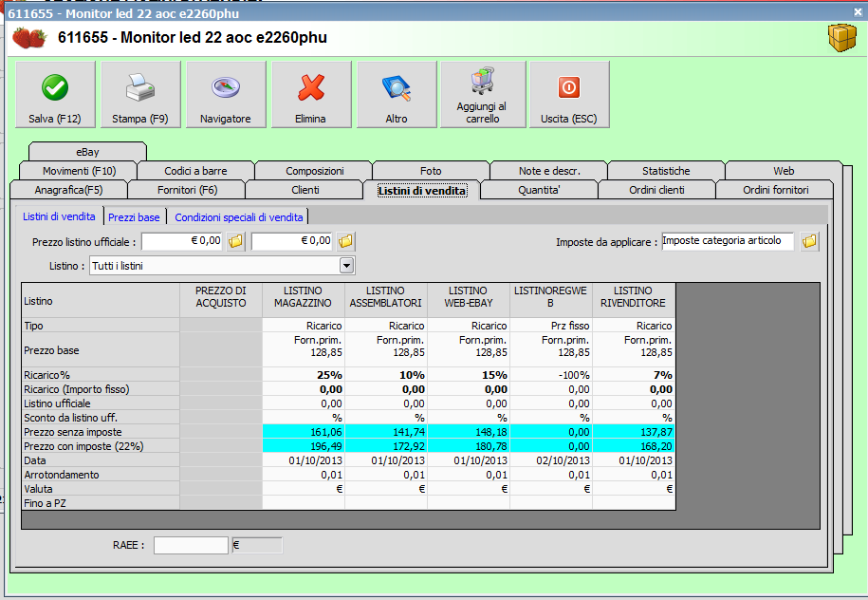This screenshot has width=868, height=600.
Task: Click the 02/10/2013 date cell
Action: 551,460
